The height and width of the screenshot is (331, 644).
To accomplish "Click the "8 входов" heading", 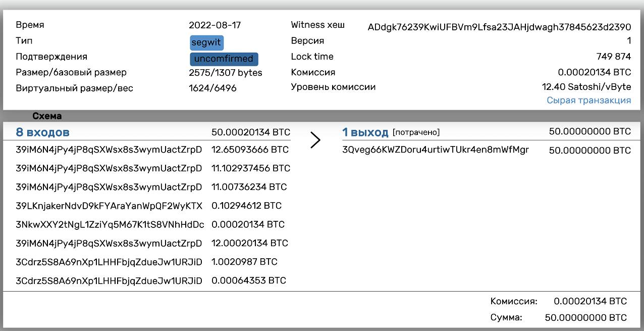I will point(43,132).
